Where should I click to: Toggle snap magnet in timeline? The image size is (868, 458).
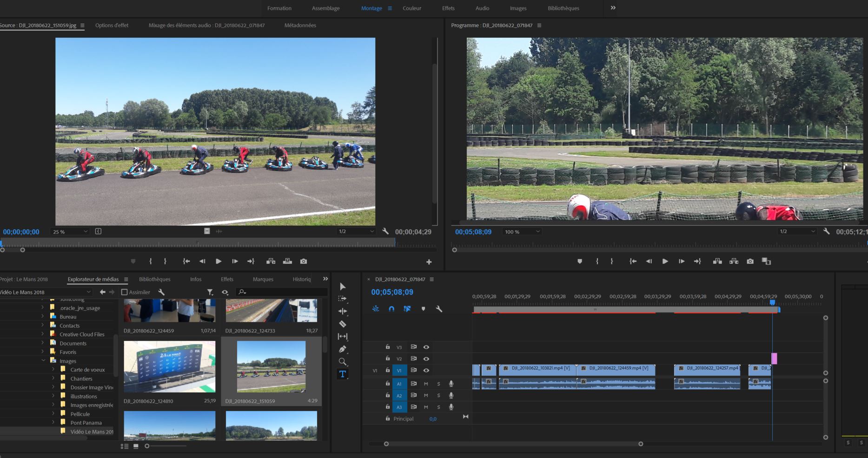[391, 309]
